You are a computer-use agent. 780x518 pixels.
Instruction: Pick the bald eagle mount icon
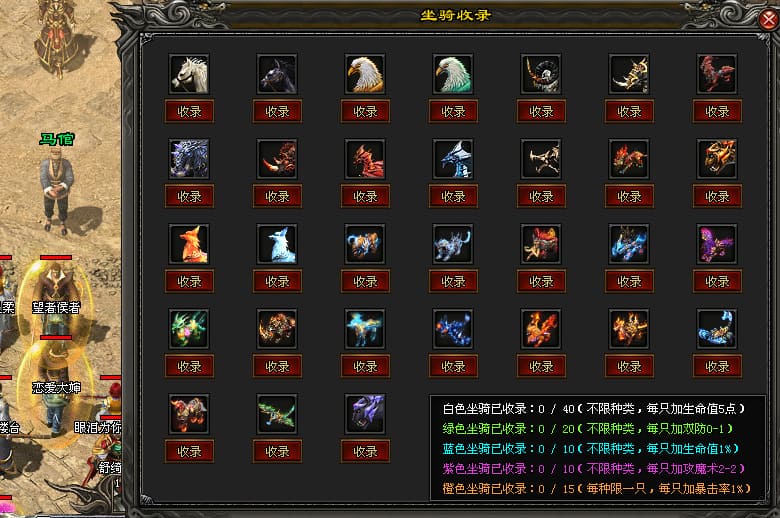365,74
